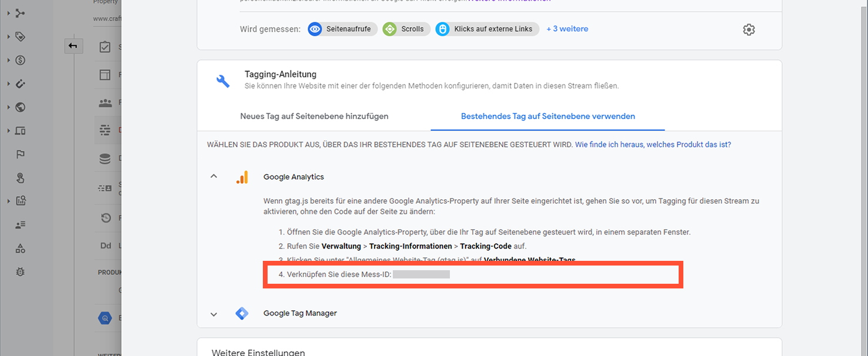Expand arrow beside the magnet icon

8,83
